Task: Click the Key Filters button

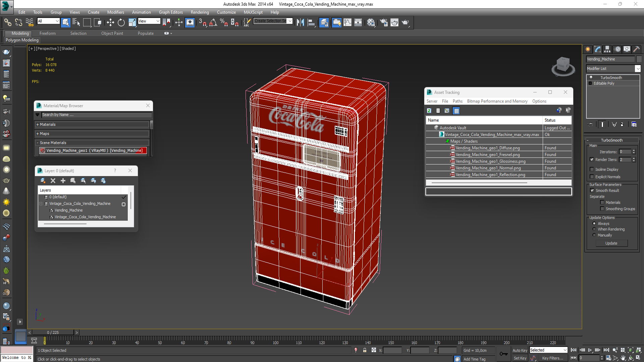Action: [x=552, y=358]
